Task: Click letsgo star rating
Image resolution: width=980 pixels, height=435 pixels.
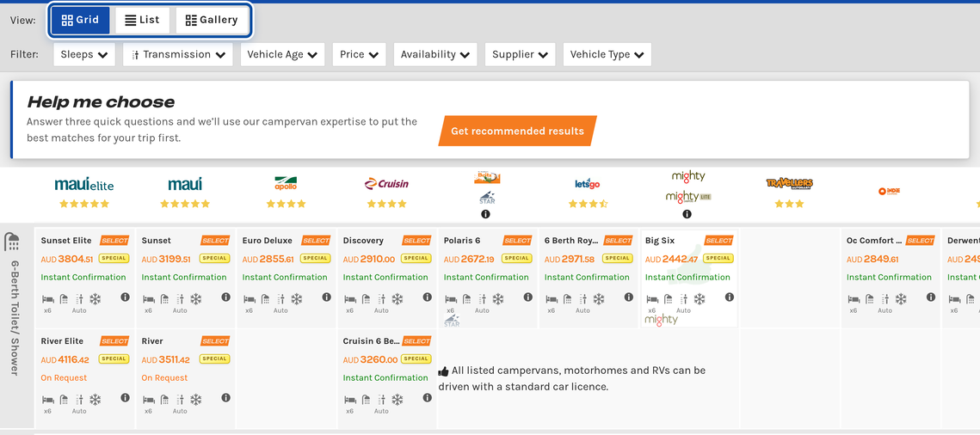Action: pos(588,204)
